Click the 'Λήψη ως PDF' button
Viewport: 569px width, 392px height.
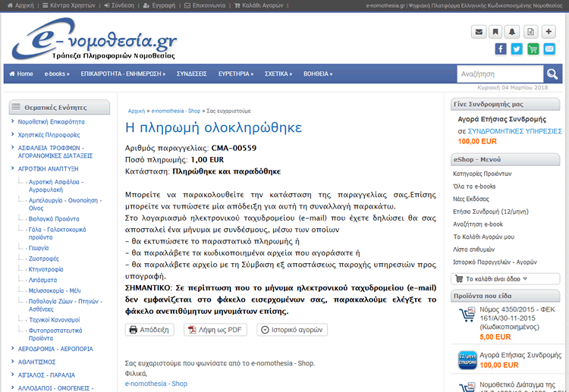(x=215, y=330)
